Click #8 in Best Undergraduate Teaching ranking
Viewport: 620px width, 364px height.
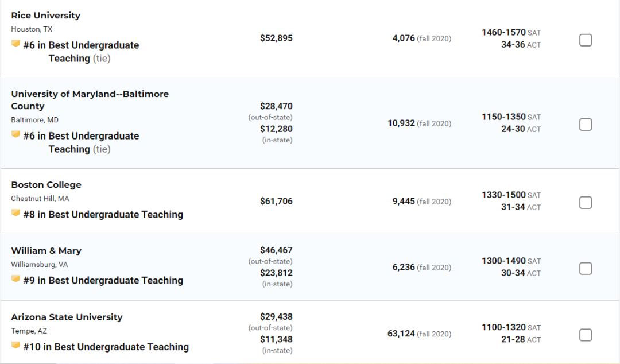click(x=103, y=215)
